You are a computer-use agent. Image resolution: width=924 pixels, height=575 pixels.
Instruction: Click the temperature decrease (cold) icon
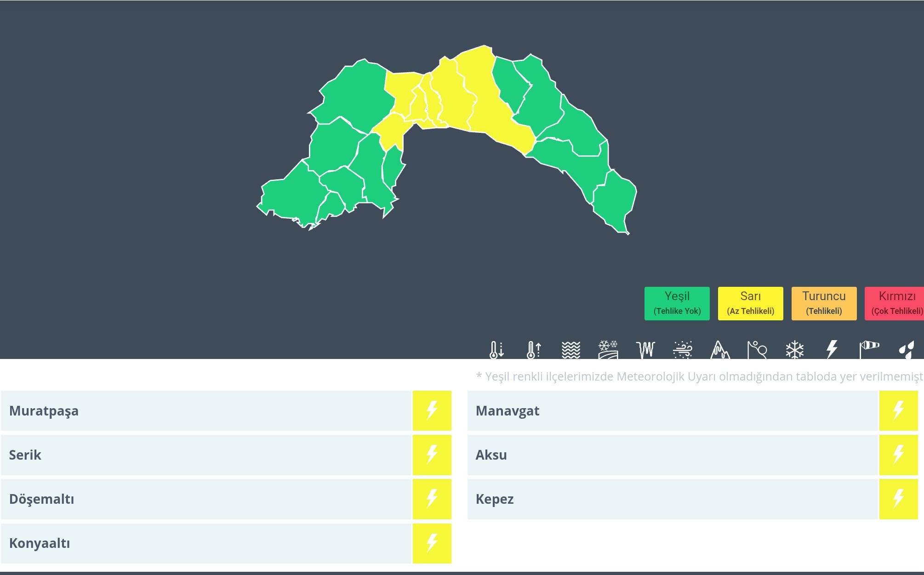pyautogui.click(x=496, y=349)
